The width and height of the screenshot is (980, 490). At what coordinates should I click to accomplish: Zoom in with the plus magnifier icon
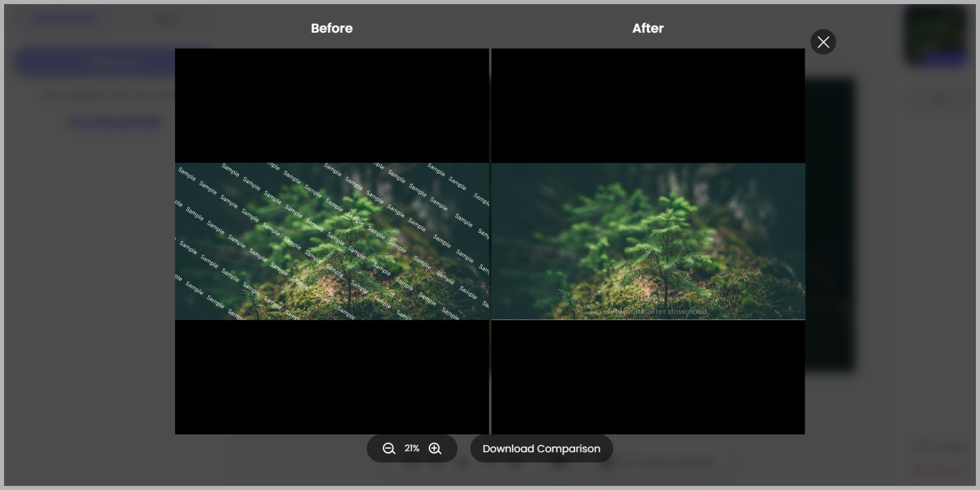[435, 448]
